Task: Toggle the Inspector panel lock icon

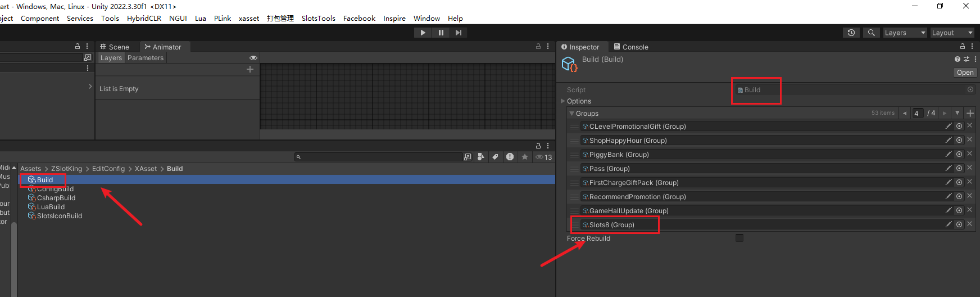Action: coord(963,47)
